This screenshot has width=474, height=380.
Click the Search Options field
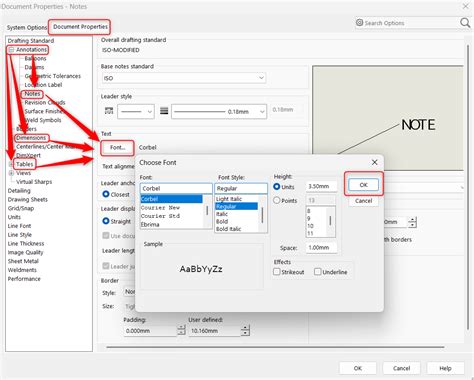tap(407, 23)
